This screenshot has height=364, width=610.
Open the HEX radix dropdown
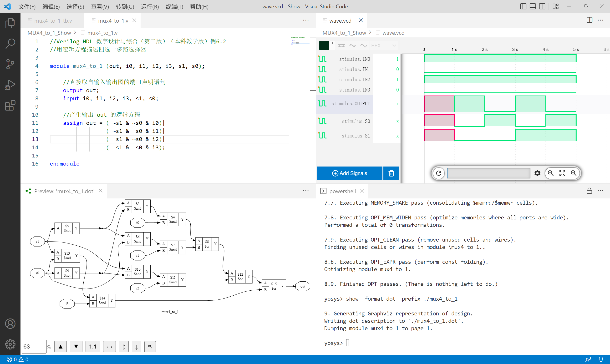click(x=383, y=46)
